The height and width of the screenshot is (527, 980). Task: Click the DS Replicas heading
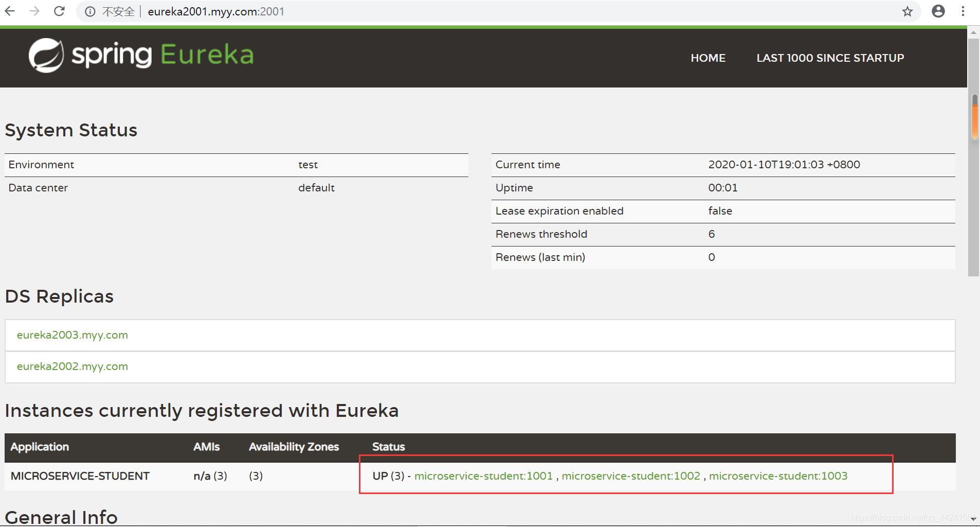click(59, 296)
